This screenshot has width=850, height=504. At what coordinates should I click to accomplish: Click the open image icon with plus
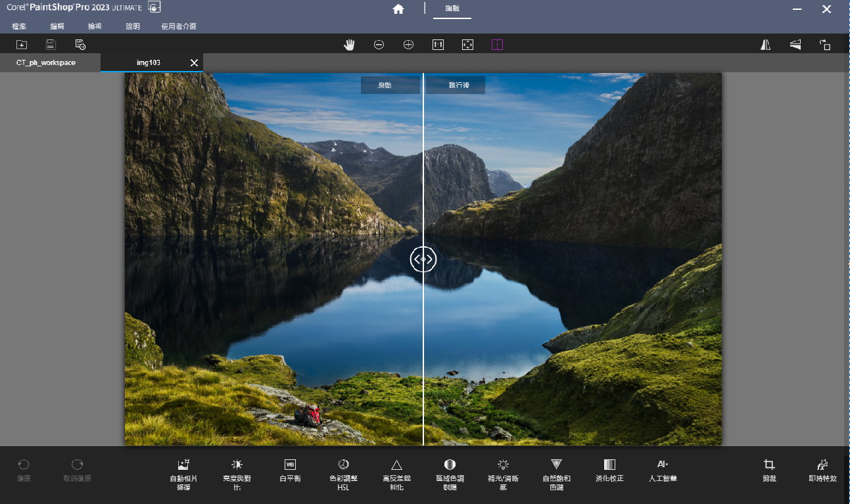point(22,45)
